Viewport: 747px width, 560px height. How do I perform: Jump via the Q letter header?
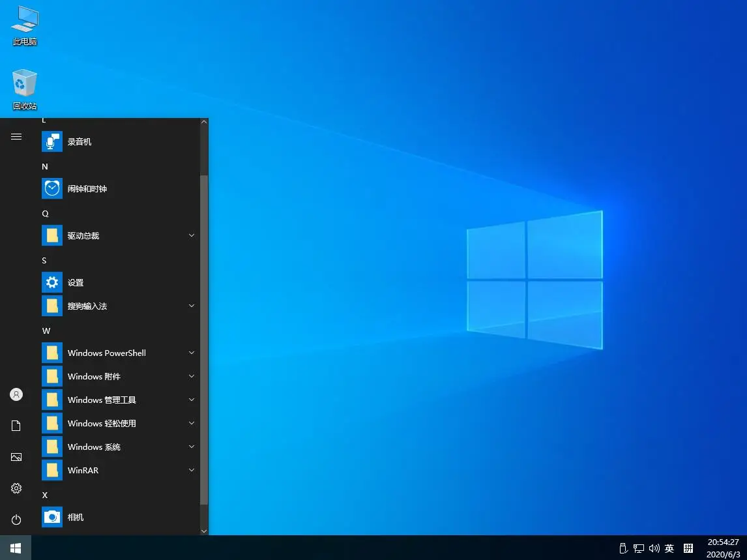45,214
